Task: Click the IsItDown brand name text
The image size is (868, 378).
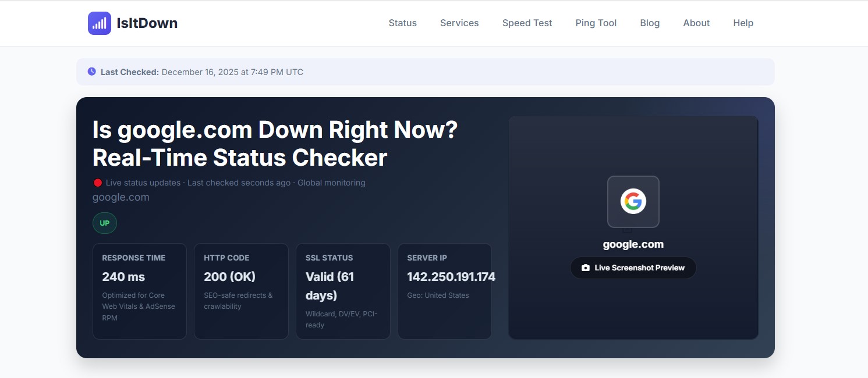Action: (x=147, y=23)
